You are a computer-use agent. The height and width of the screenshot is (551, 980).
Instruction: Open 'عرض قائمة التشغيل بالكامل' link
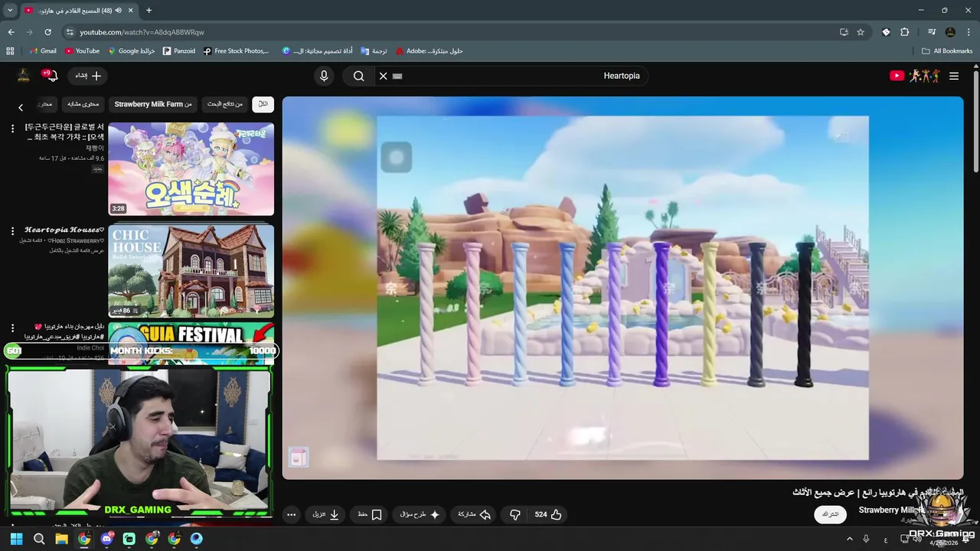77,250
